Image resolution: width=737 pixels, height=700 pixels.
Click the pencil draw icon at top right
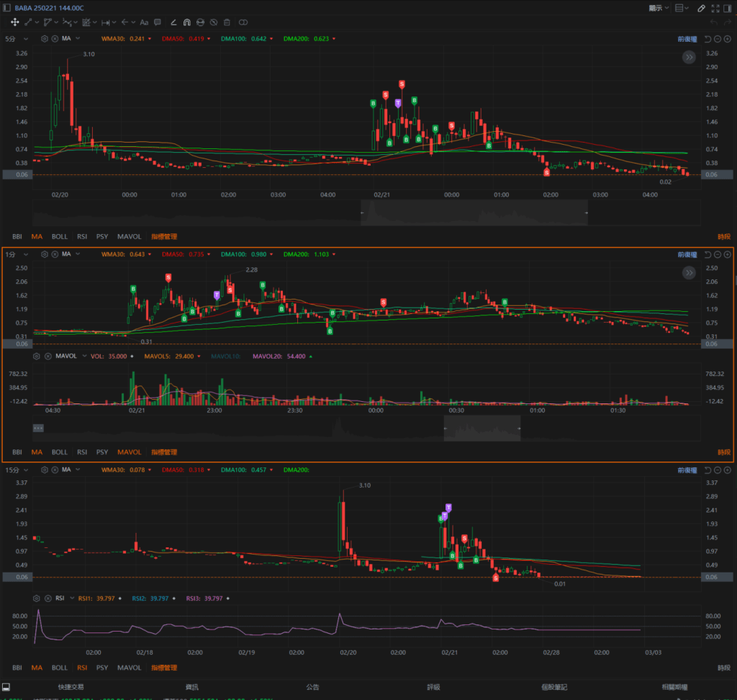(702, 8)
